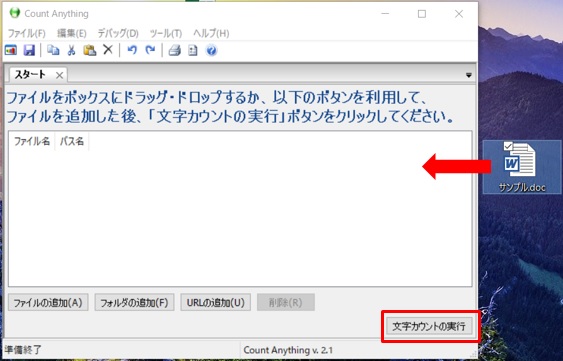Click the パス名 column header
Screen dimensions: 563x361
tap(71, 141)
